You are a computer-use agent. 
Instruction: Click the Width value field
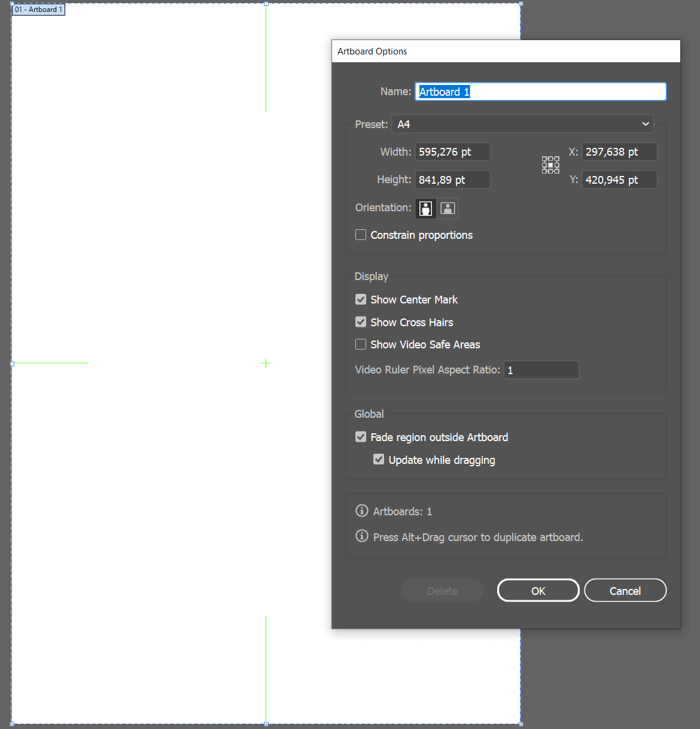(452, 151)
